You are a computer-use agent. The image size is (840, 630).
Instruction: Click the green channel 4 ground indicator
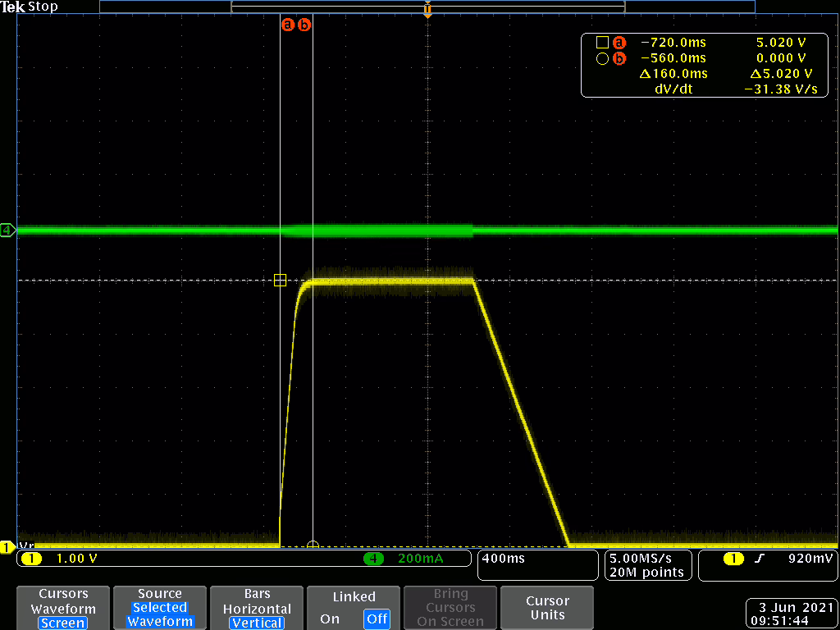pos(7,231)
